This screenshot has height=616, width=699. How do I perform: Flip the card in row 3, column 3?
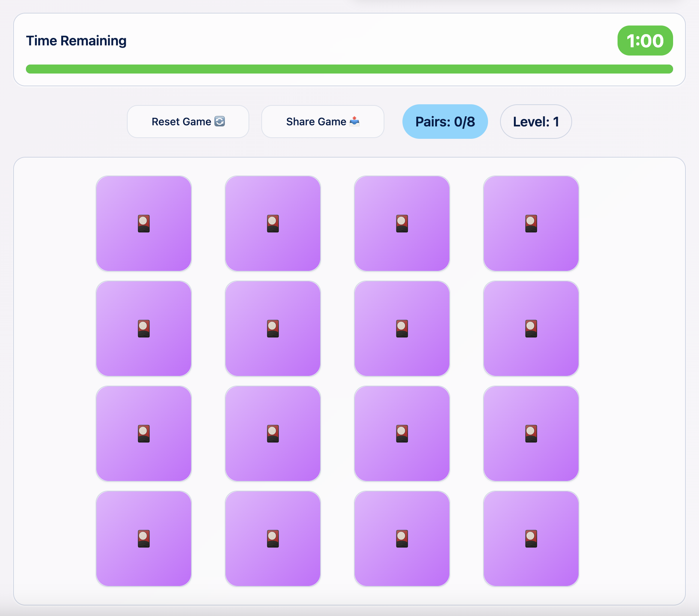pos(402,434)
